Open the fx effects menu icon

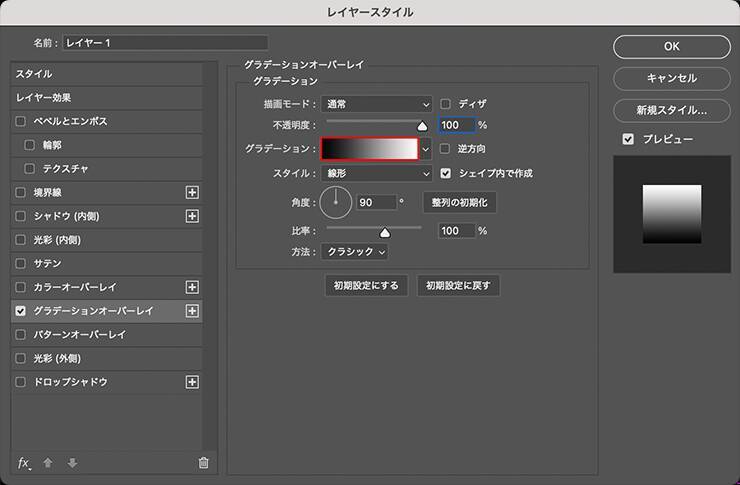tap(24, 463)
